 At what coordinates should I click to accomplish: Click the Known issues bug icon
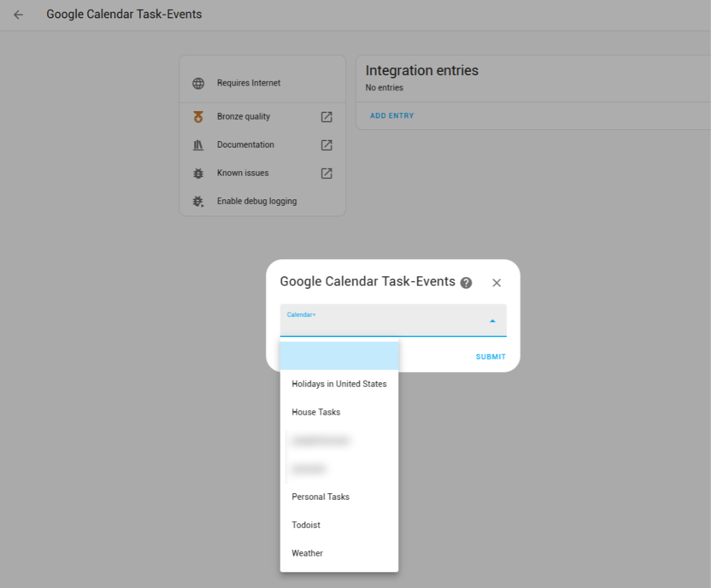click(198, 173)
